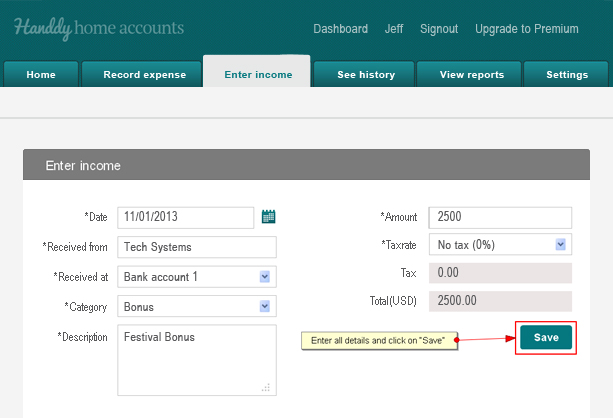Viewport: 613px width, 418px height.
Task: Follow the Upgrade to Premium link
Action: 527,29
